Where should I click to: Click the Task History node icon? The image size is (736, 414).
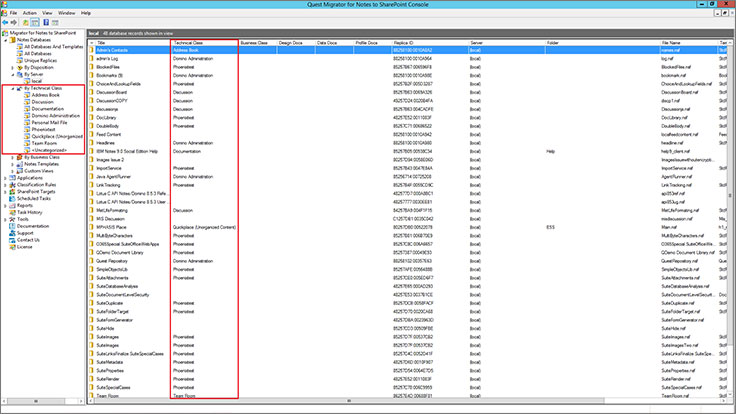tap(13, 212)
